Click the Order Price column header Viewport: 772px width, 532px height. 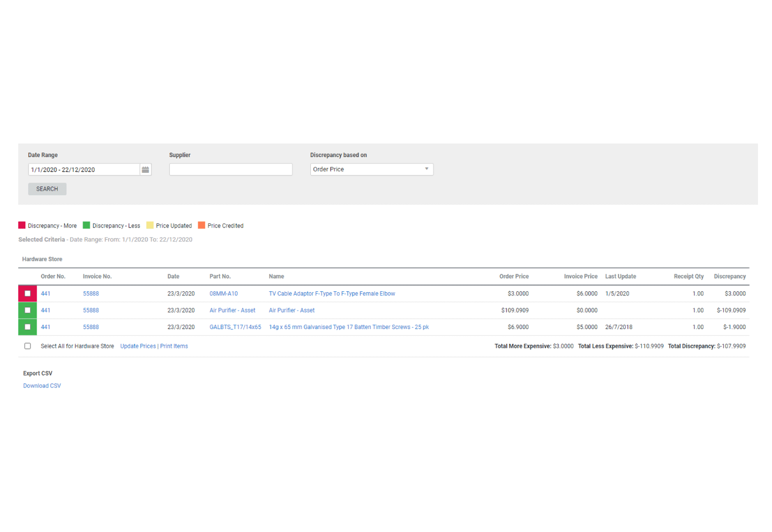(514, 277)
